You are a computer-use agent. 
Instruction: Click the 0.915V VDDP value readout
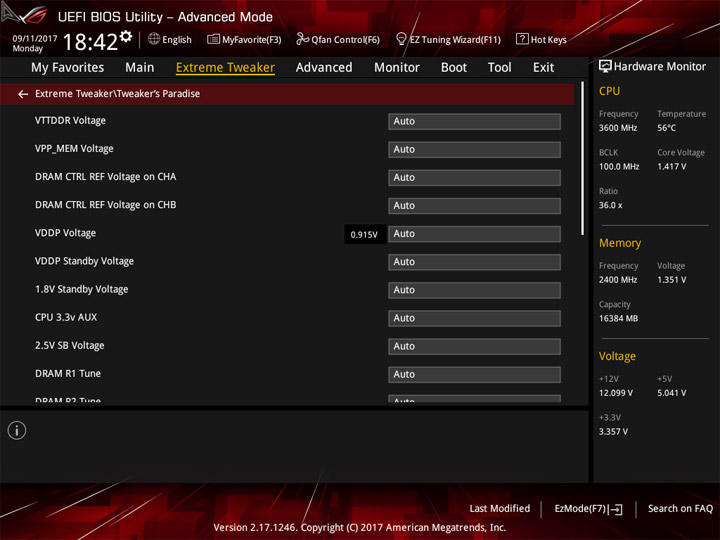(x=364, y=235)
